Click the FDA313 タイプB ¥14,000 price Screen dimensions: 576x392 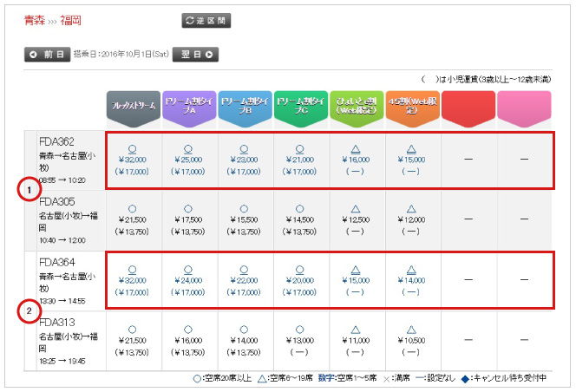tap(245, 341)
